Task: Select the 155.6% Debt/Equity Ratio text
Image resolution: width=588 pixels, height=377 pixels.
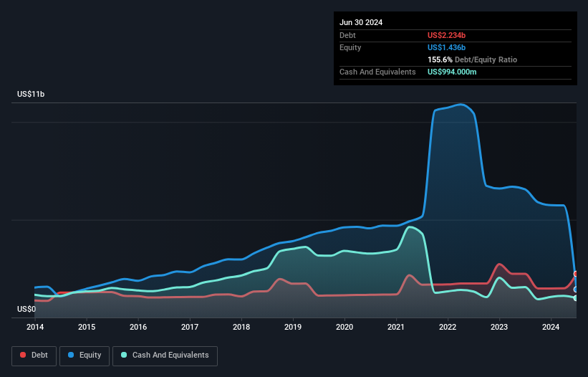Action: pyautogui.click(x=472, y=60)
